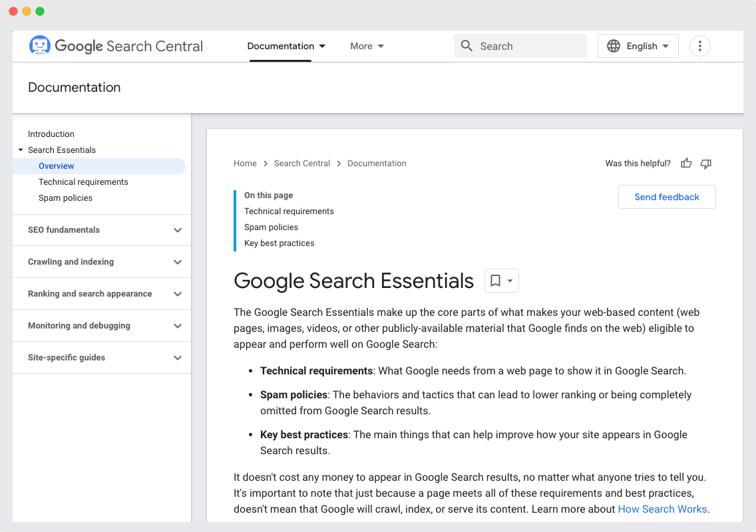Expand Ranking and search appearance section
The height and width of the screenshot is (532, 756).
coord(178,293)
